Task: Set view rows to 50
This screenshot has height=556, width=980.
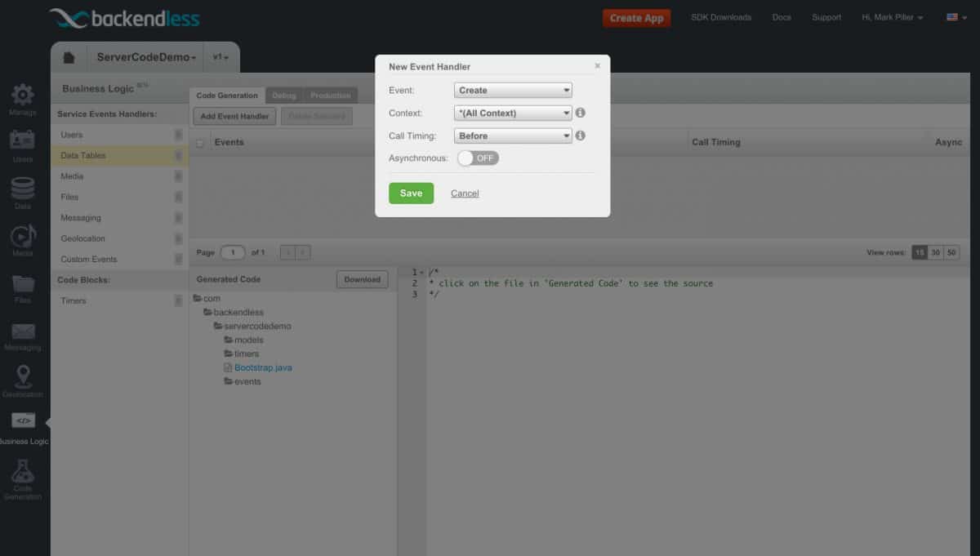Action: coord(951,253)
